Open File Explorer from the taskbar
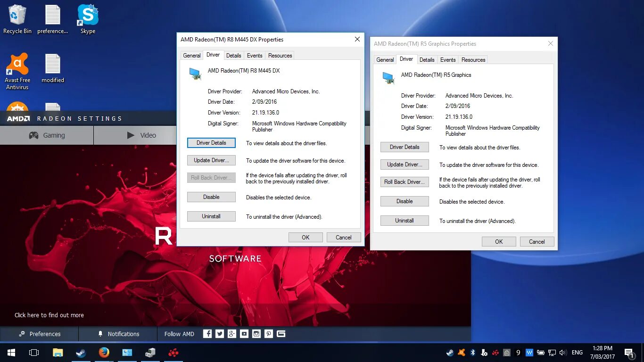Image resolution: width=644 pixels, height=362 pixels. tap(58, 353)
